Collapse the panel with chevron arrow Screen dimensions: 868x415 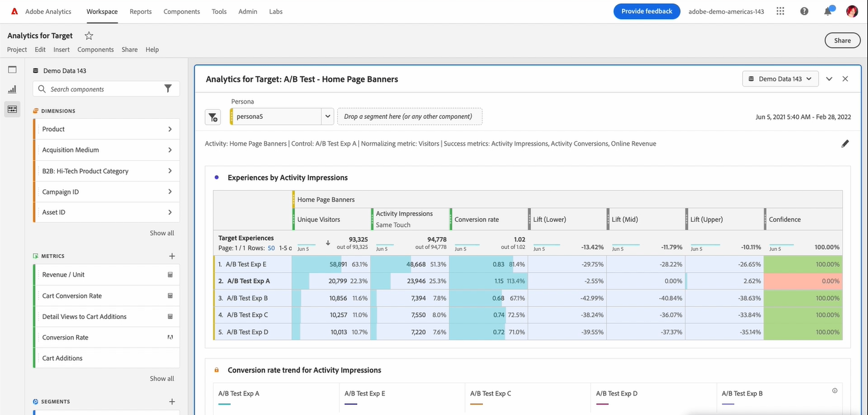pos(829,79)
